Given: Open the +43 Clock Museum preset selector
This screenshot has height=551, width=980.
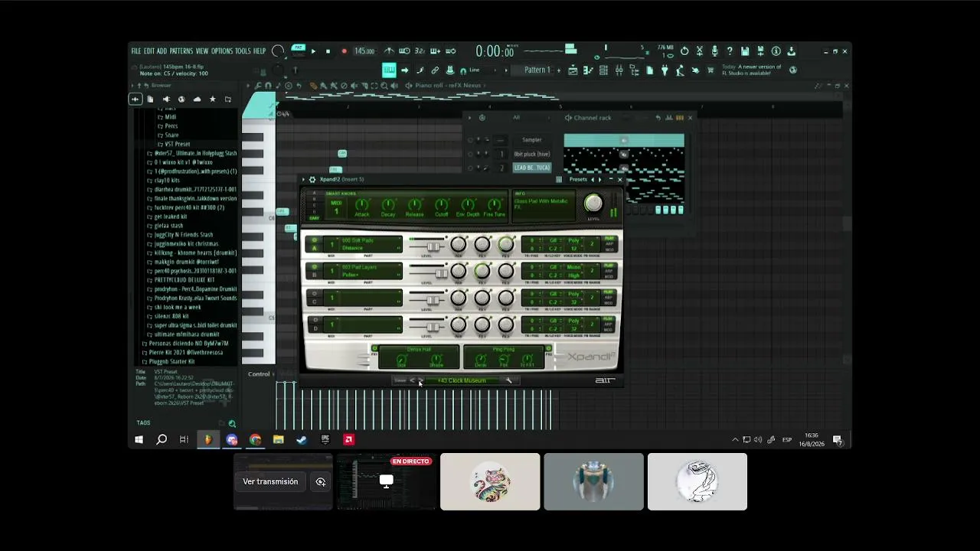Looking at the screenshot, I should 462,380.
